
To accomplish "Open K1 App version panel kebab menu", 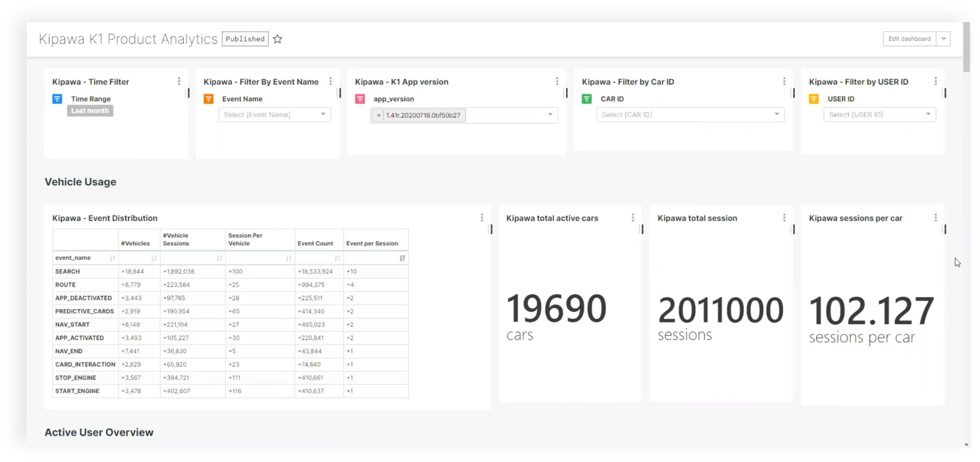I will pyautogui.click(x=557, y=81).
